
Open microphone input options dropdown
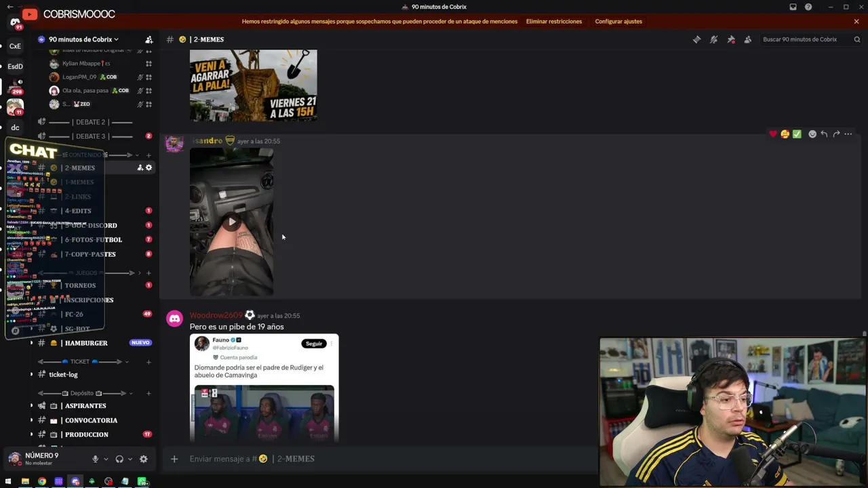[106, 459]
